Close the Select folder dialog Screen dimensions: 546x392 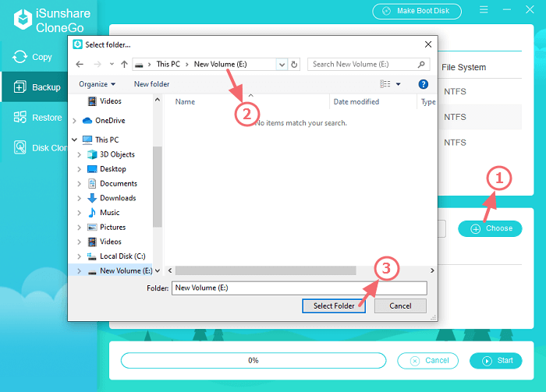pyautogui.click(x=428, y=44)
